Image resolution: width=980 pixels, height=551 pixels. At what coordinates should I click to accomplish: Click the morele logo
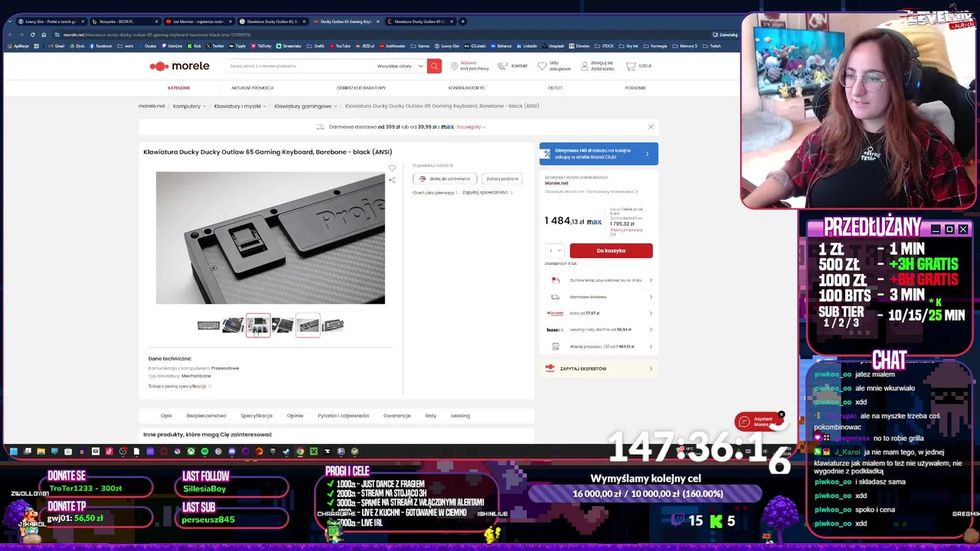[180, 66]
